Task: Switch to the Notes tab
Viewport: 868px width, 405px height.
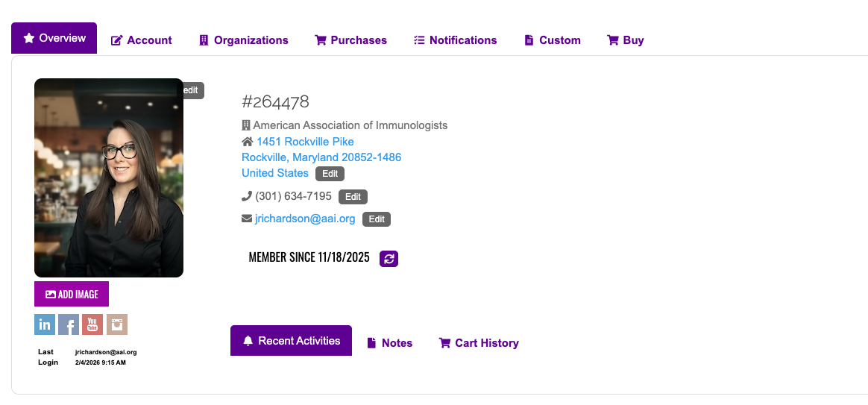Action: point(390,343)
